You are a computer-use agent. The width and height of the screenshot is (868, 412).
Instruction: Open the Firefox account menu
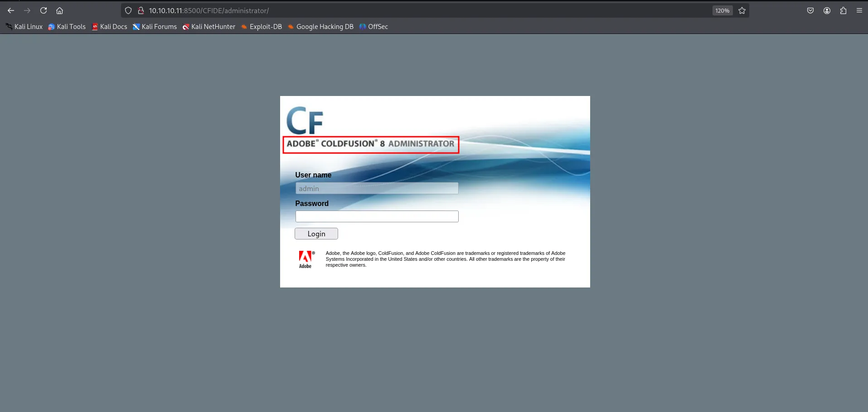pyautogui.click(x=827, y=10)
